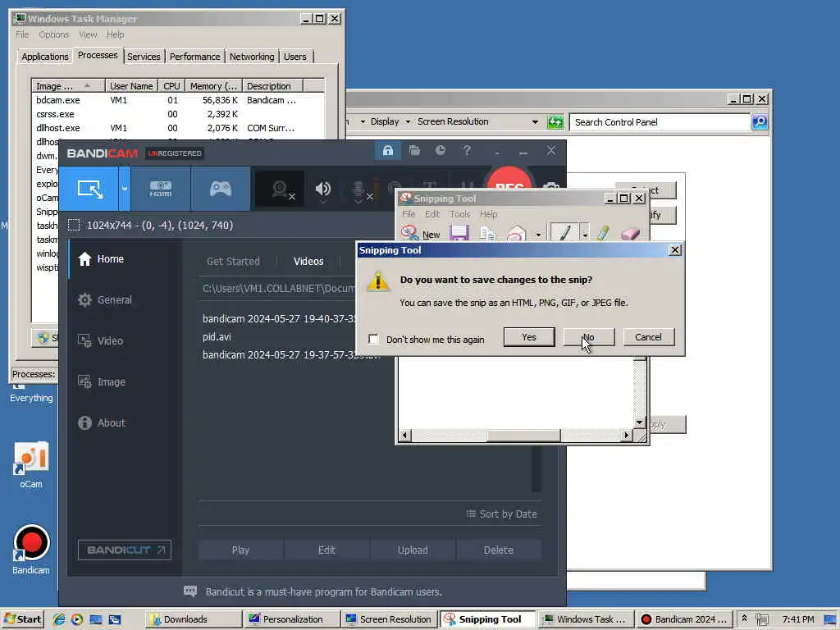This screenshot has width=840, height=630.
Task: Click green refresh icon in Control Panel
Action: point(555,122)
